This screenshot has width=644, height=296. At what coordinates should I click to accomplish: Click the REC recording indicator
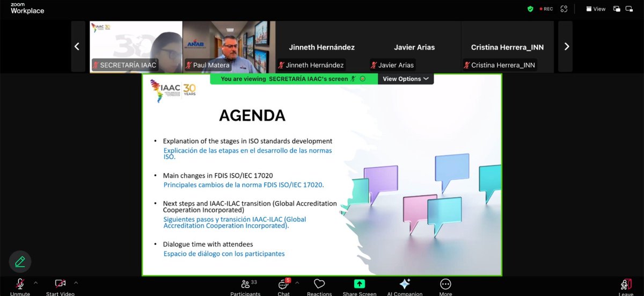[x=546, y=9]
